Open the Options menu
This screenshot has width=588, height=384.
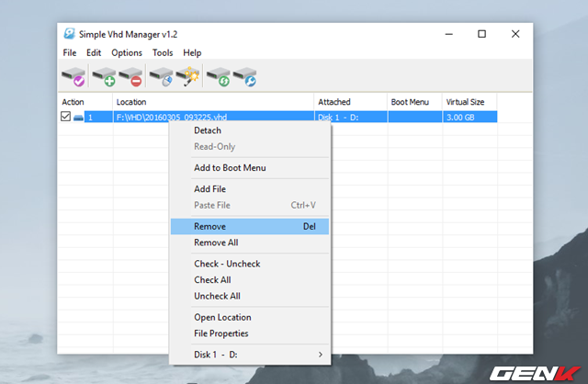pos(127,53)
